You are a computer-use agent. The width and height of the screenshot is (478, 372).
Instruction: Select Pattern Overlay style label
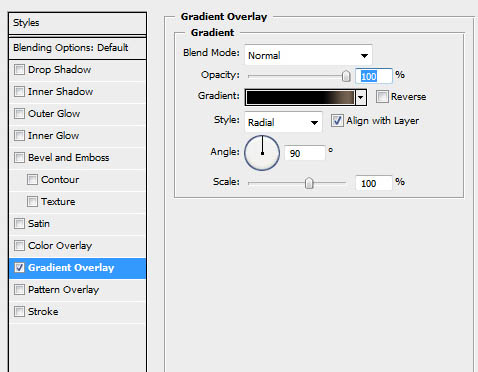click(x=64, y=290)
